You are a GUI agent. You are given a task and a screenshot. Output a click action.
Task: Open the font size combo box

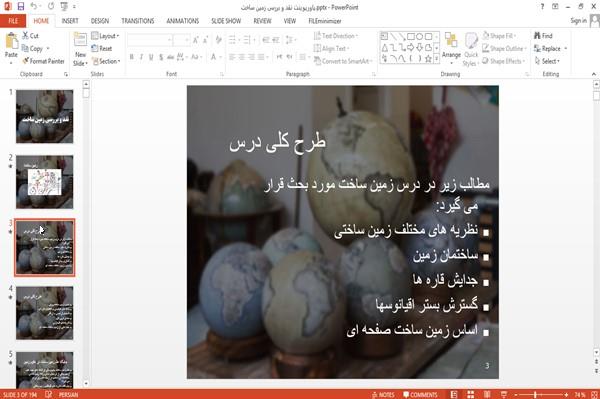tap(181, 40)
